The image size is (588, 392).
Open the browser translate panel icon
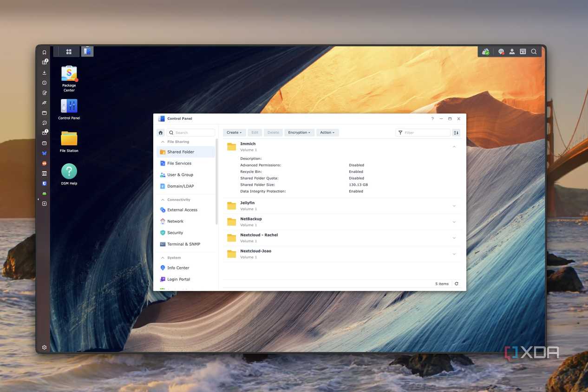click(x=44, y=103)
